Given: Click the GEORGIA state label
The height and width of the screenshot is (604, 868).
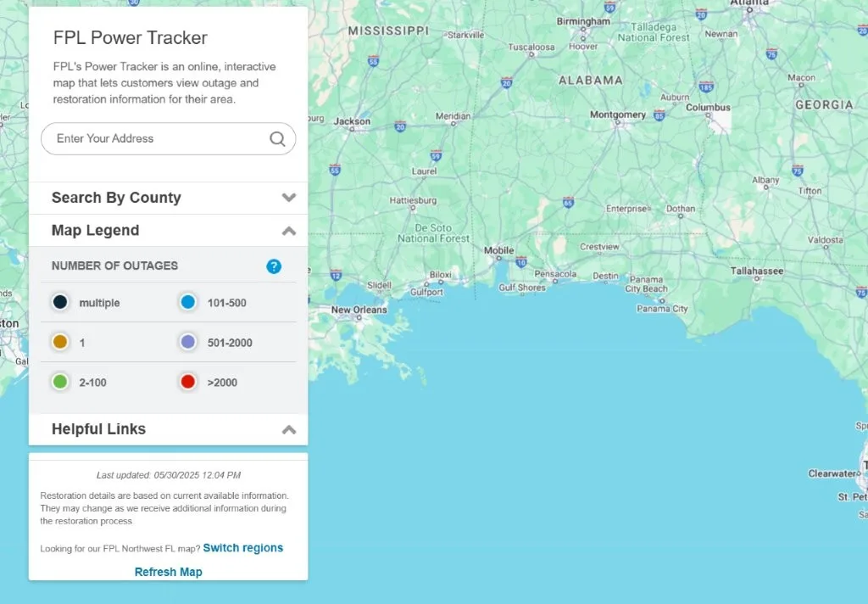Looking at the screenshot, I should (824, 104).
